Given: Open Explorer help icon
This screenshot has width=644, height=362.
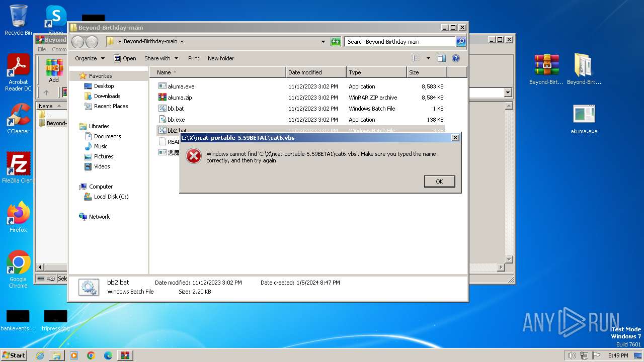Looking at the screenshot, I should click(x=456, y=58).
